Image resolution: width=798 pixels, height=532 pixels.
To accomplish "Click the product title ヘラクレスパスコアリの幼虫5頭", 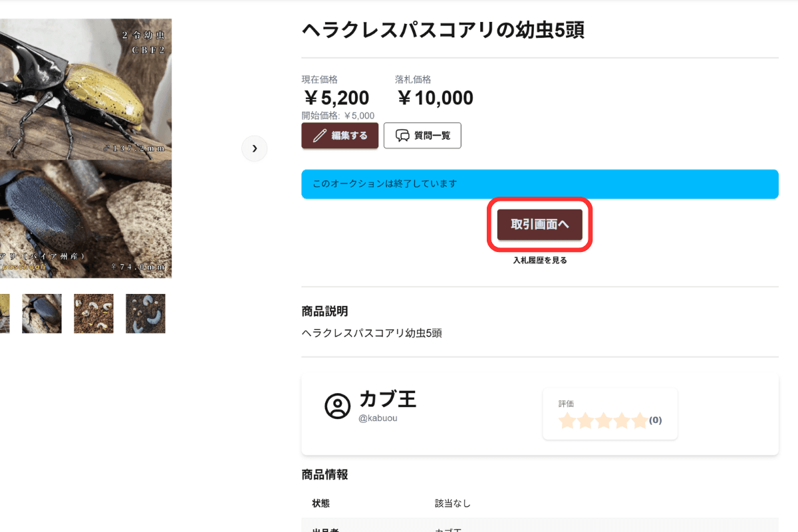I will pyautogui.click(x=443, y=30).
